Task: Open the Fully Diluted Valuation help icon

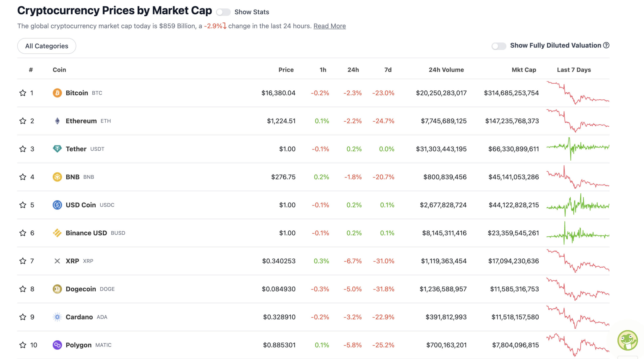Action: pyautogui.click(x=606, y=45)
